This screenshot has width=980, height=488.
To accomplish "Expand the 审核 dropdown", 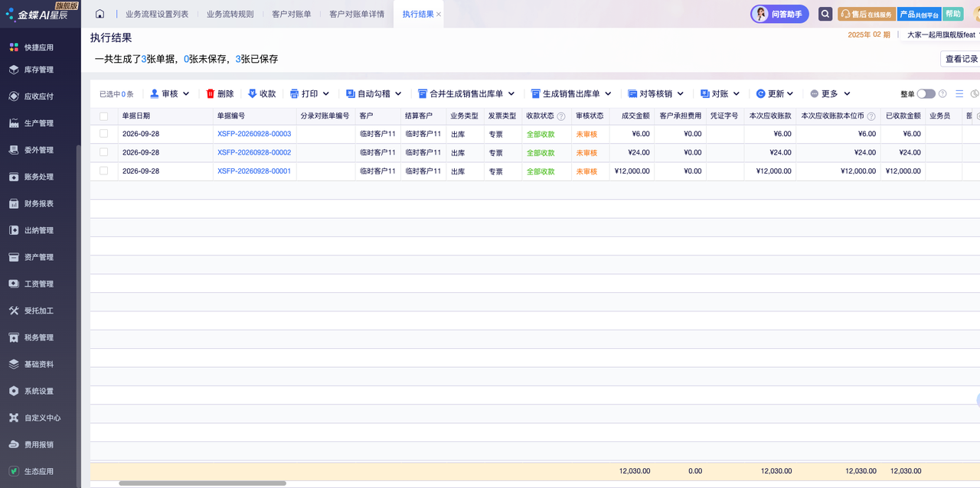I will [186, 93].
